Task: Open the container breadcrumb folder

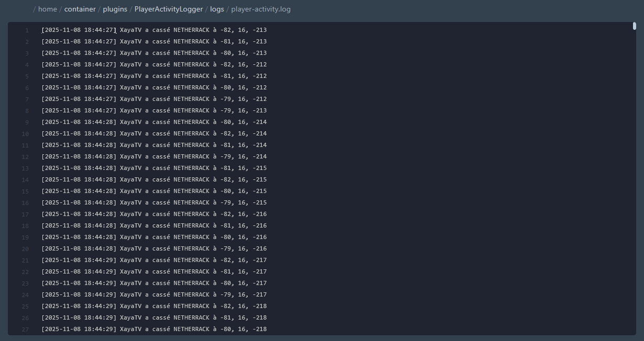Action: coord(80,9)
